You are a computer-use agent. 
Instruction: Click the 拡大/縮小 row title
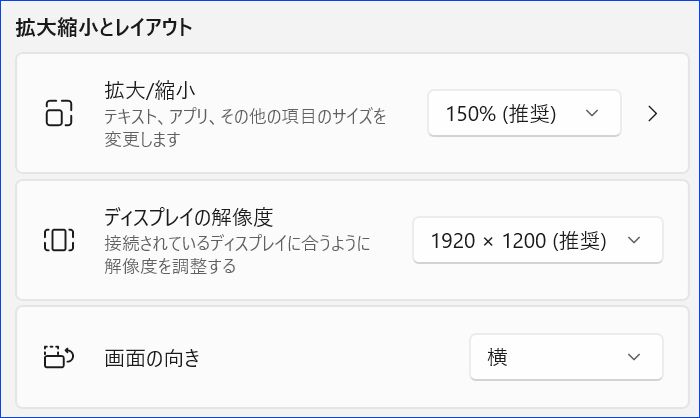(x=150, y=91)
